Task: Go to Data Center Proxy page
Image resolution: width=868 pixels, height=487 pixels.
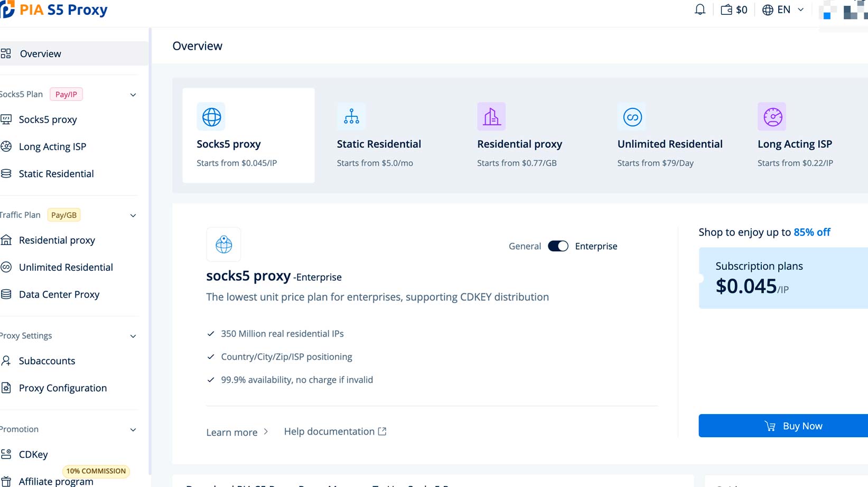Action: 59,295
